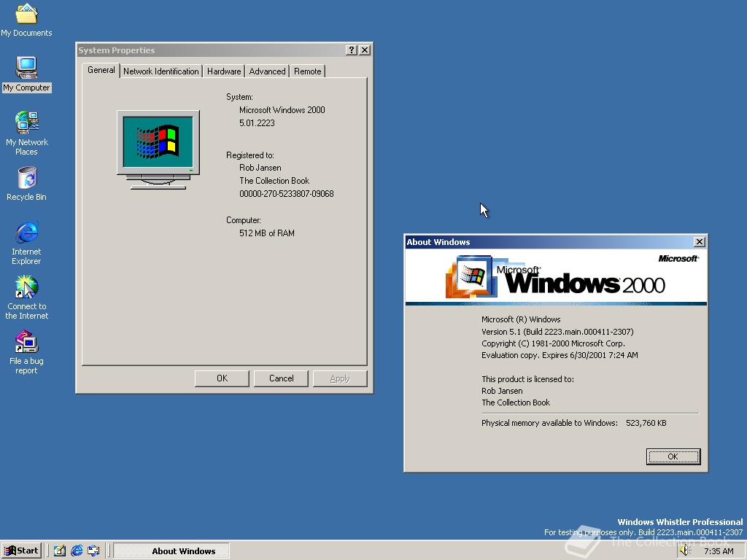Click 'Rob Jansen' in System Properties
Viewport: 747px width, 560px height.
pos(260,168)
